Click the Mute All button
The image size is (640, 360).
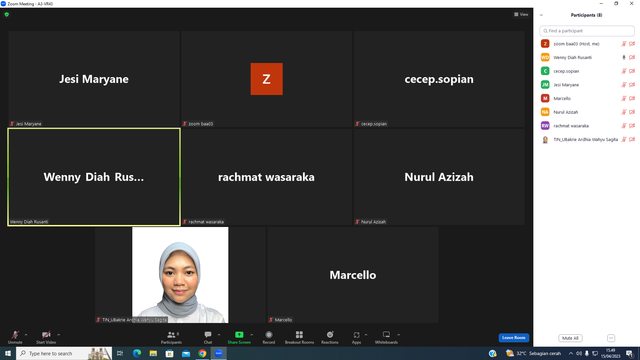point(570,338)
